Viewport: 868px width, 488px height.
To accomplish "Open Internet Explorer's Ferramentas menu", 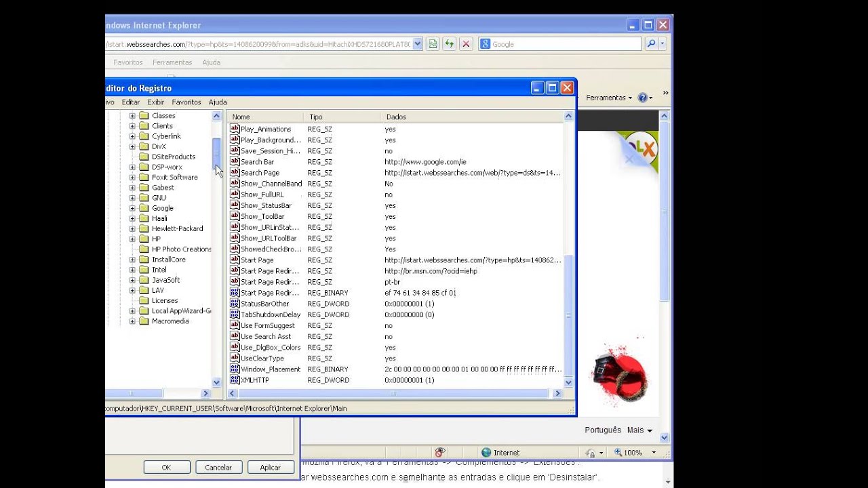I will coord(172,62).
